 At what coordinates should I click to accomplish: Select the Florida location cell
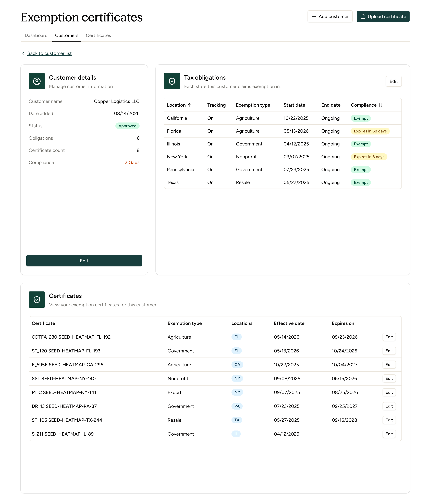[x=174, y=131]
